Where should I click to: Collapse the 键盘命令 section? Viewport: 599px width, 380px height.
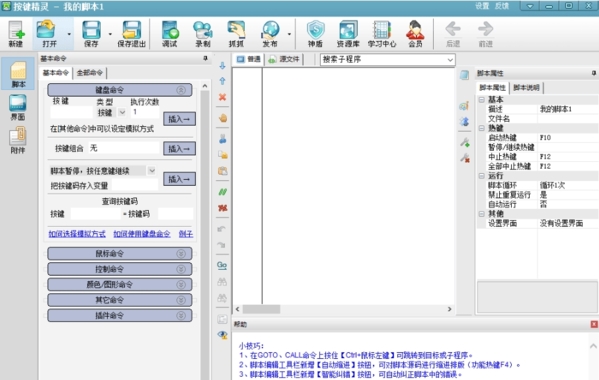point(181,90)
